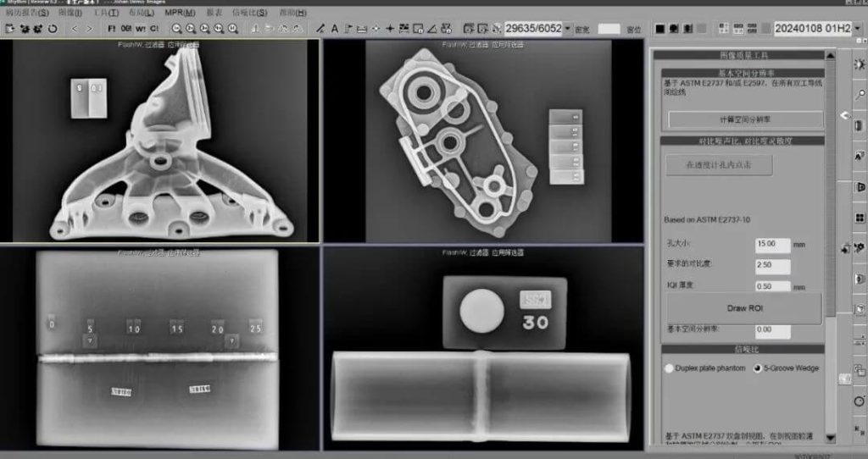Open the MPR(M) menu
The height and width of the screenshot is (459, 868).
179,13
